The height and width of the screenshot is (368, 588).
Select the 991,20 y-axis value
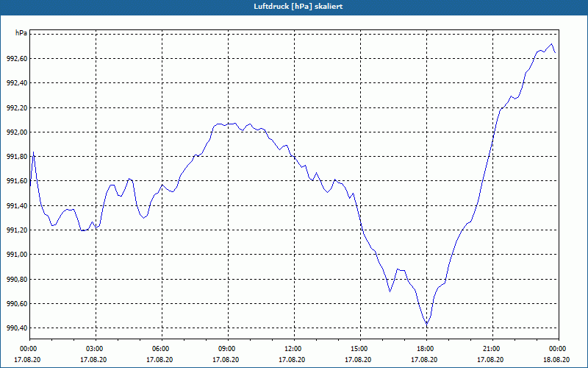16,230
